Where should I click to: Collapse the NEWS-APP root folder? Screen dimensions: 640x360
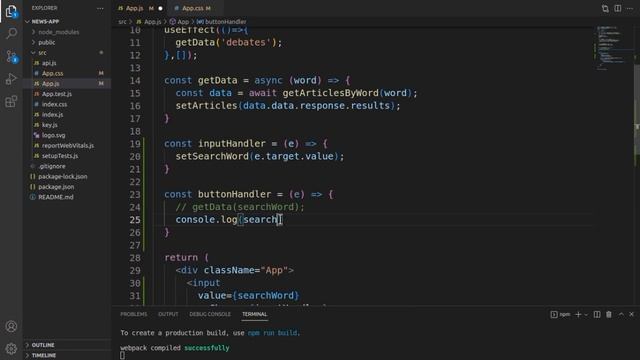coord(67,21)
